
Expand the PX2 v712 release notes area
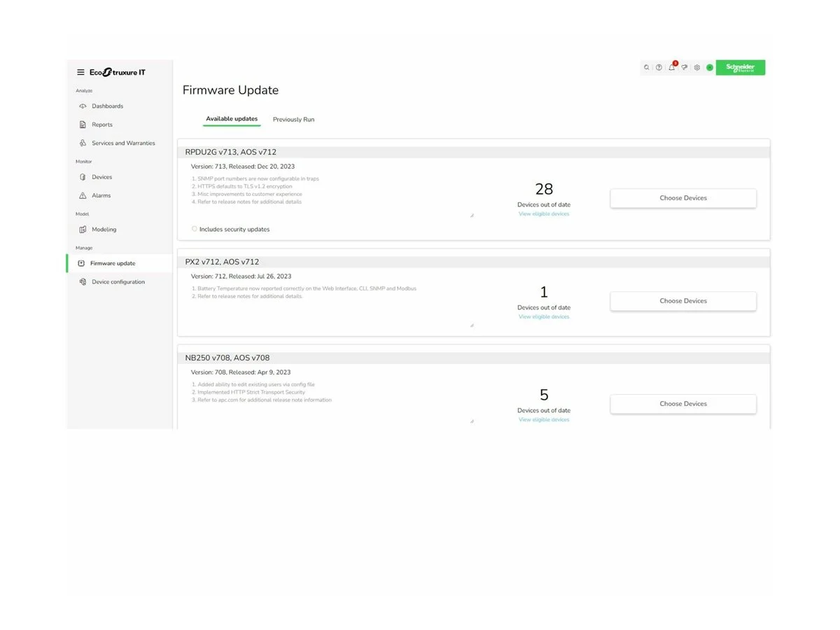coord(472,325)
